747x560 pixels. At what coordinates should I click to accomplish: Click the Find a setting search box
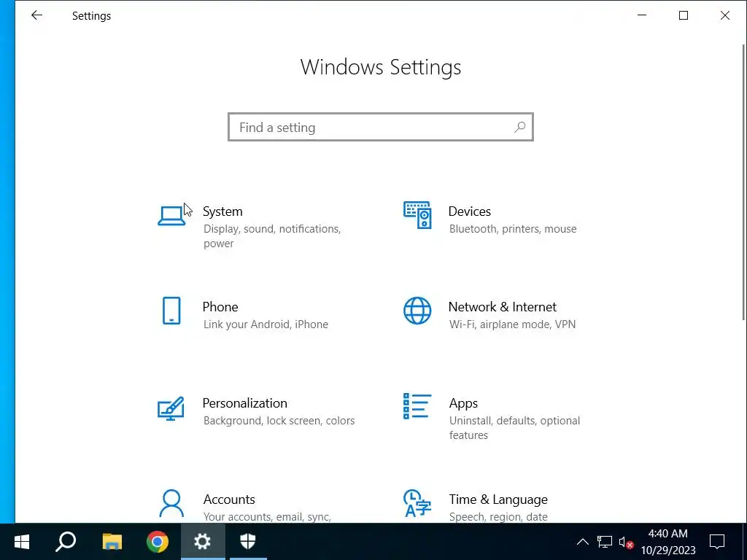[x=381, y=127]
